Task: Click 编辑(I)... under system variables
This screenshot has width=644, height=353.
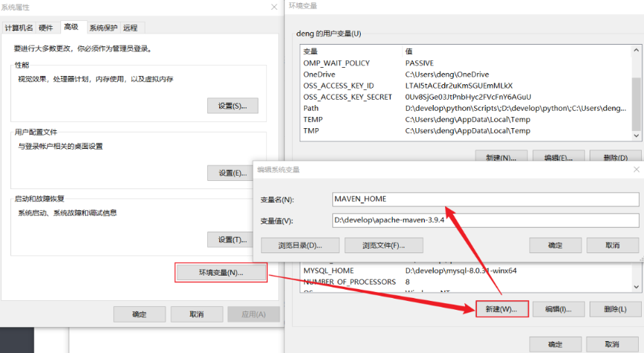Action: [x=558, y=309]
